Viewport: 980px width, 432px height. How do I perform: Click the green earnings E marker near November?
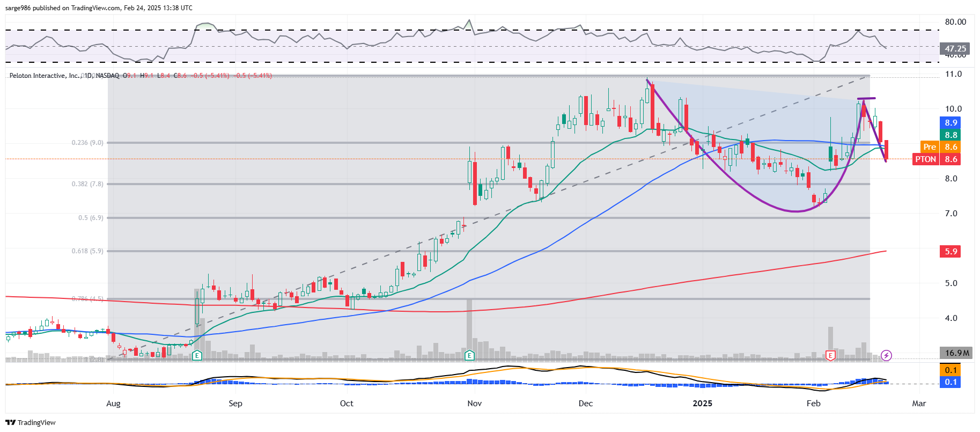(470, 355)
